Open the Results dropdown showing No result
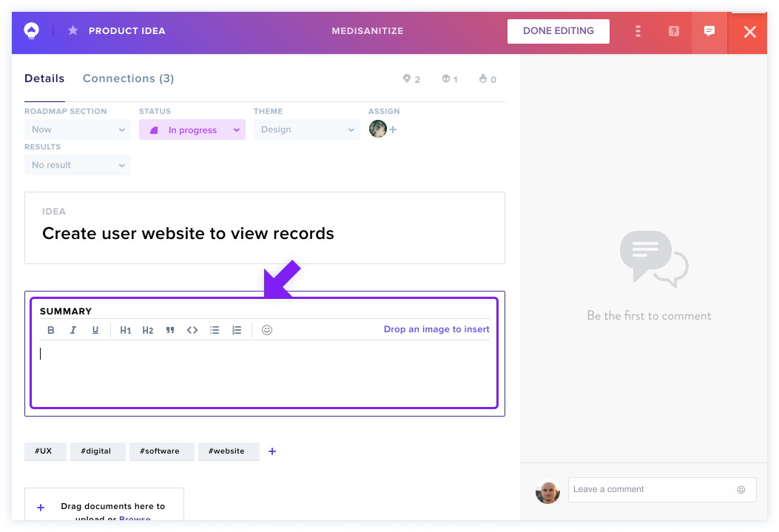 pyautogui.click(x=78, y=165)
